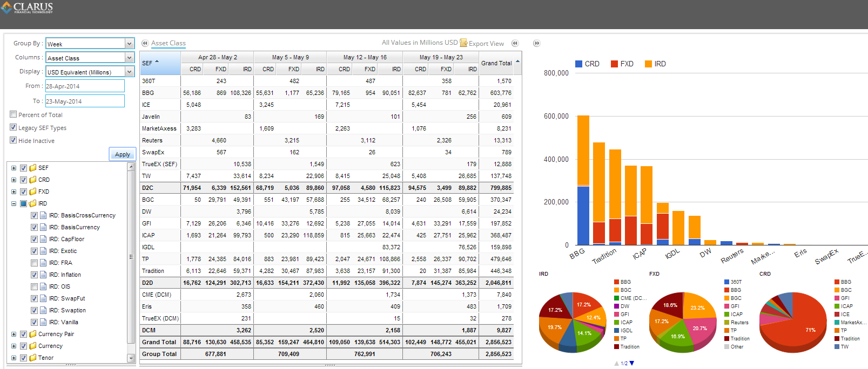
Task: Collapse the IRD tree node
Action: 14,203
